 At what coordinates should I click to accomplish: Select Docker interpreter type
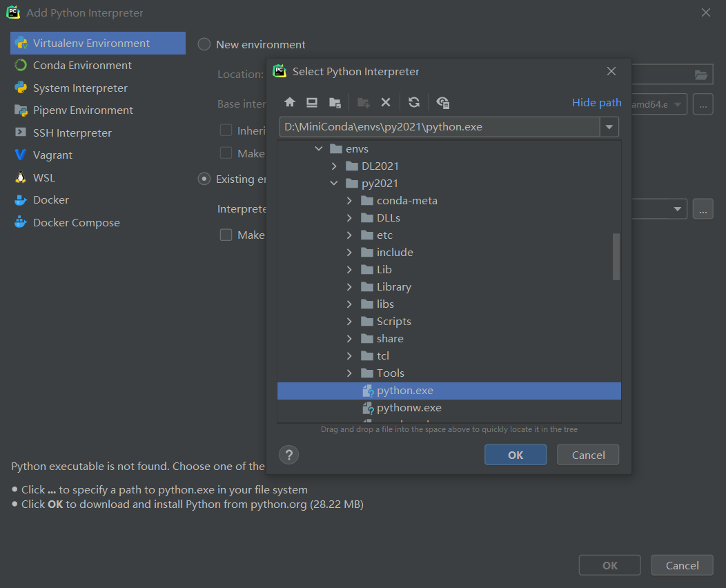98,200
